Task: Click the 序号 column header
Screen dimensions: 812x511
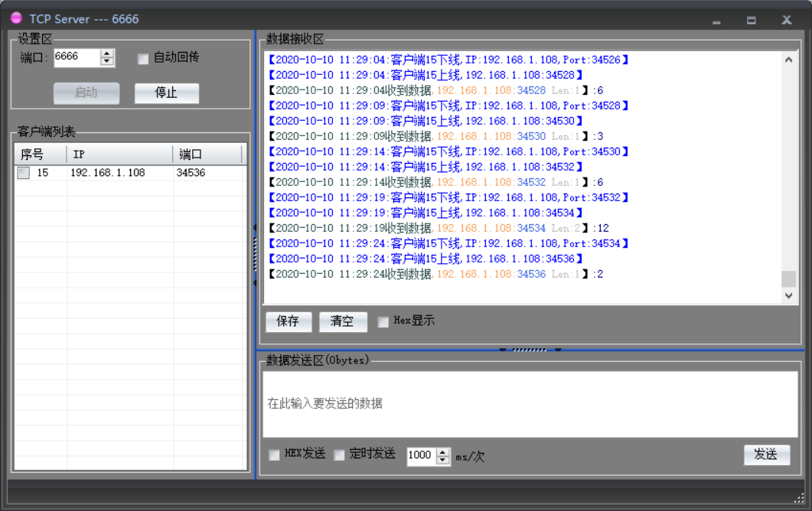Action: (41, 155)
